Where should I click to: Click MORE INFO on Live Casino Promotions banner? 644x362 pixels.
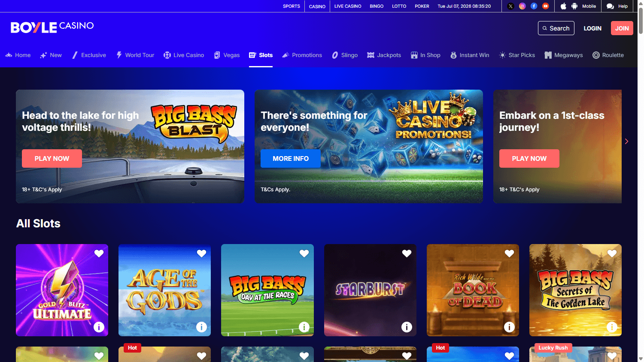tap(291, 158)
